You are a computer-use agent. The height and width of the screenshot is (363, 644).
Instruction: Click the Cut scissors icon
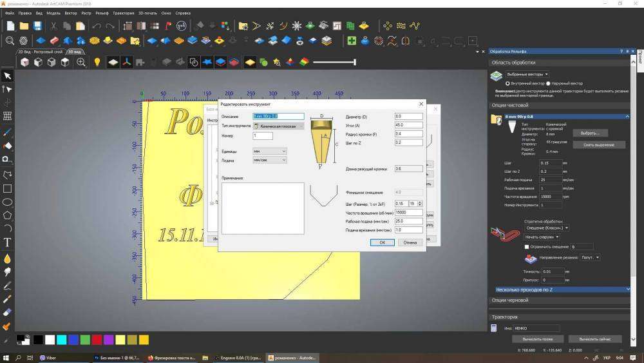click(x=54, y=26)
